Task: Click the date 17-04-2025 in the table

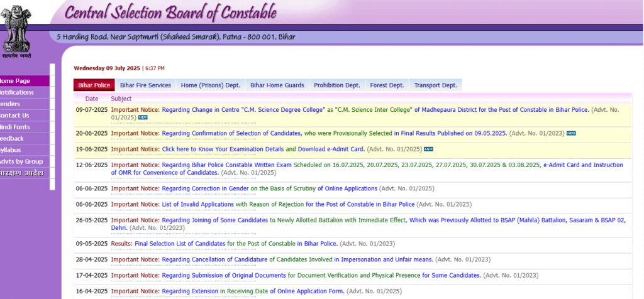Action: 92,275
